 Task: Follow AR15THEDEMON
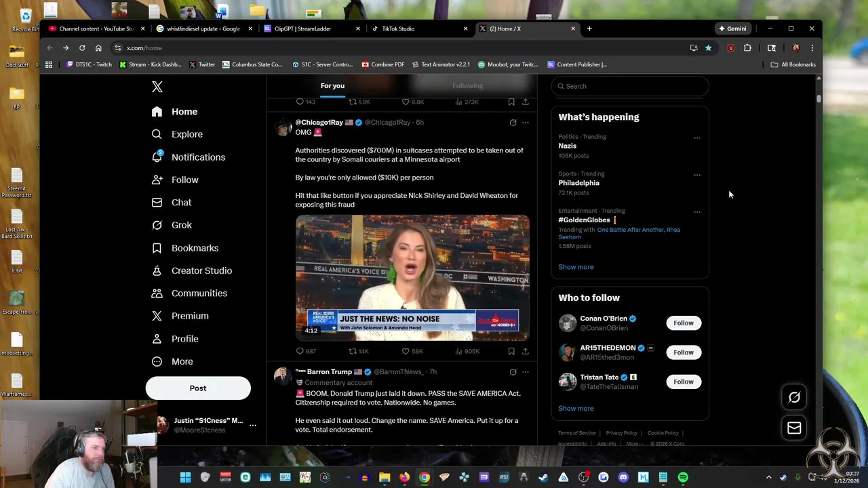click(684, 352)
